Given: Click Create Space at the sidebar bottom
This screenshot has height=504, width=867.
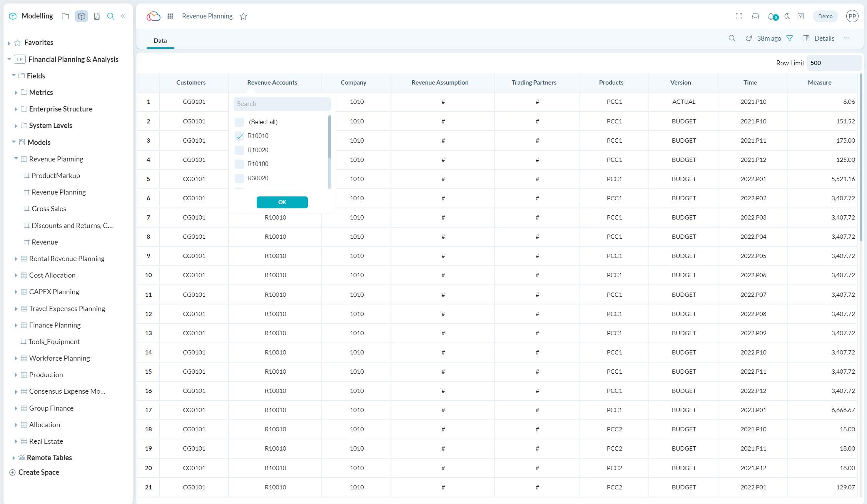Looking at the screenshot, I should coord(38,472).
